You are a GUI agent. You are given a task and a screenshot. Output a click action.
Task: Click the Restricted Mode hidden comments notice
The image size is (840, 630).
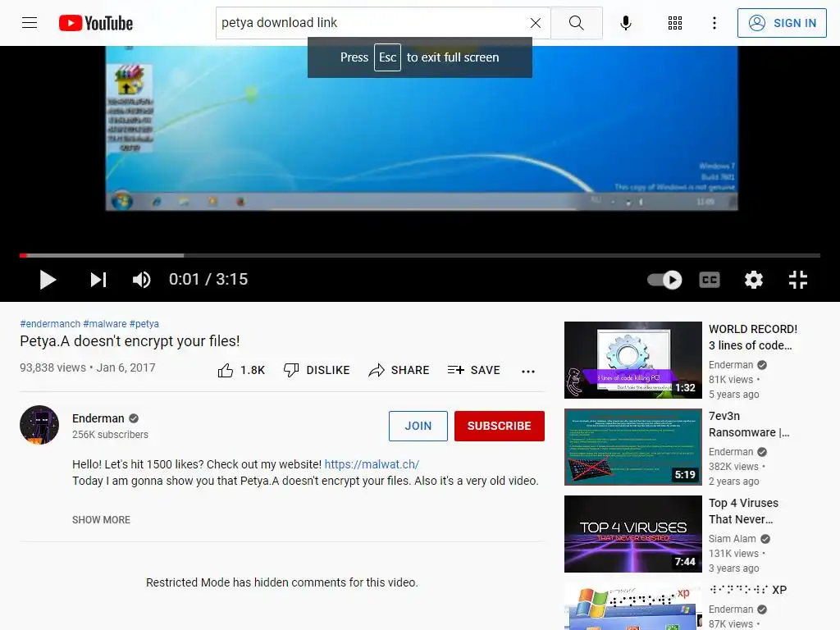click(282, 582)
